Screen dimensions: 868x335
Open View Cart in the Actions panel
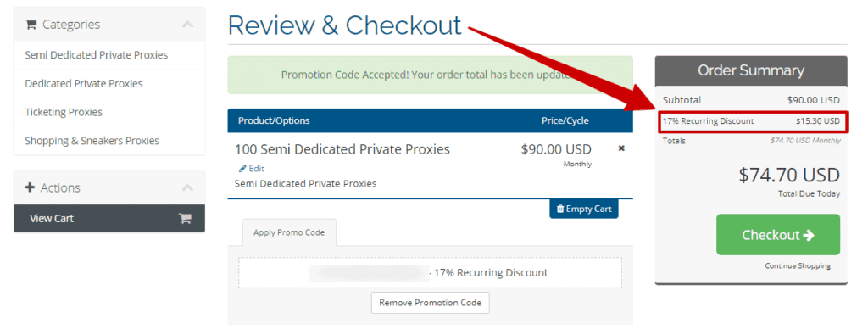click(x=109, y=218)
